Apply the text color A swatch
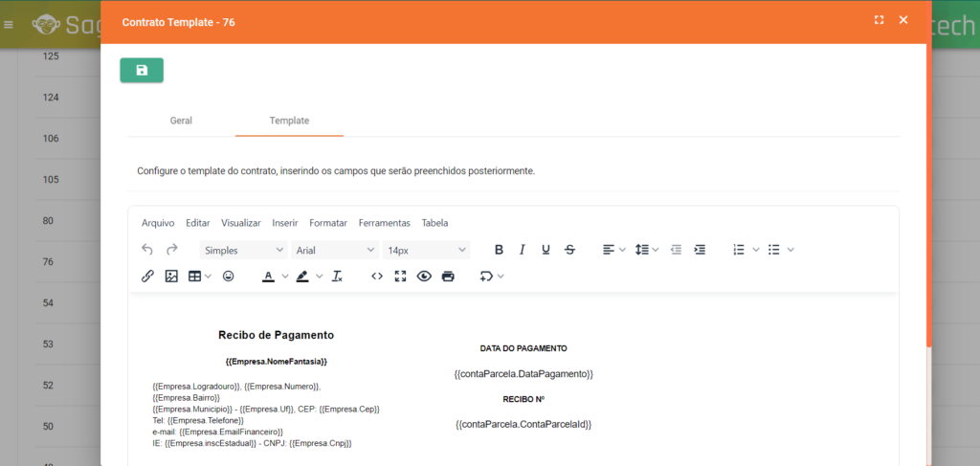 (268, 277)
